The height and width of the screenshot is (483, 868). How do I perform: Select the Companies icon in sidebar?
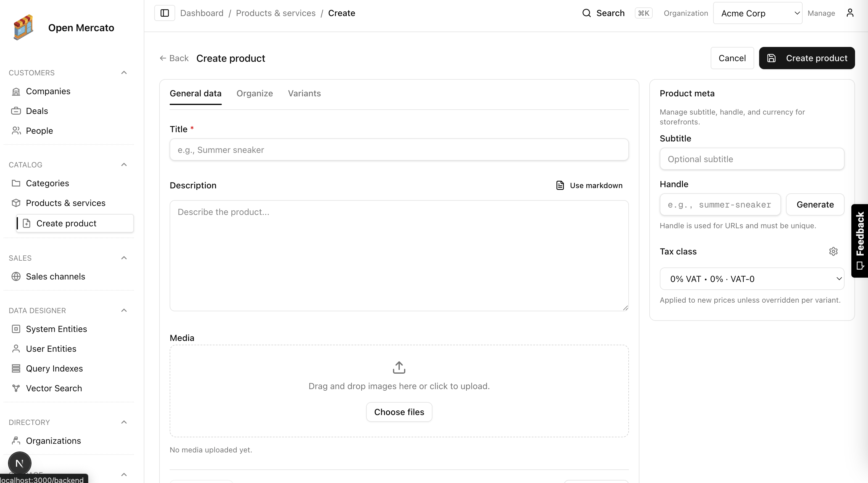[16, 91]
